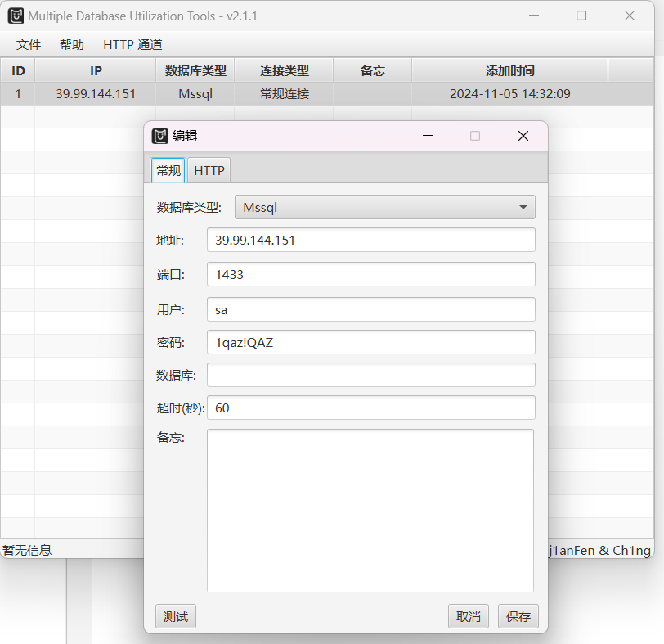Click the logo icon in the 编辑 dialog title
The image size is (664, 644).
(159, 136)
